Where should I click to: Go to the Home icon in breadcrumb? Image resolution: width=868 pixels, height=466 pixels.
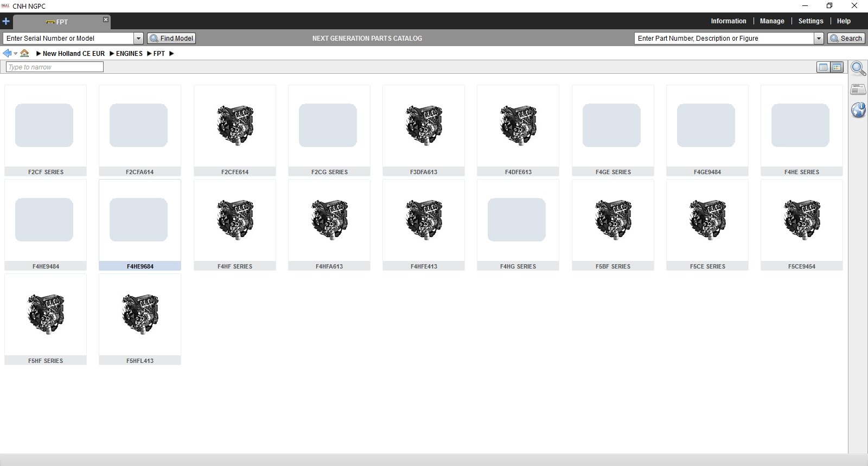tap(24, 53)
